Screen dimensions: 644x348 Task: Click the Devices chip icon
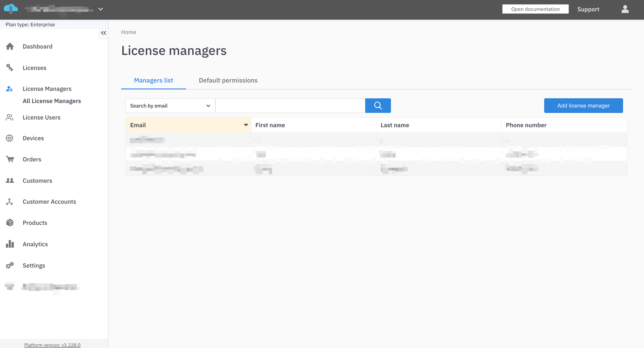pos(10,138)
